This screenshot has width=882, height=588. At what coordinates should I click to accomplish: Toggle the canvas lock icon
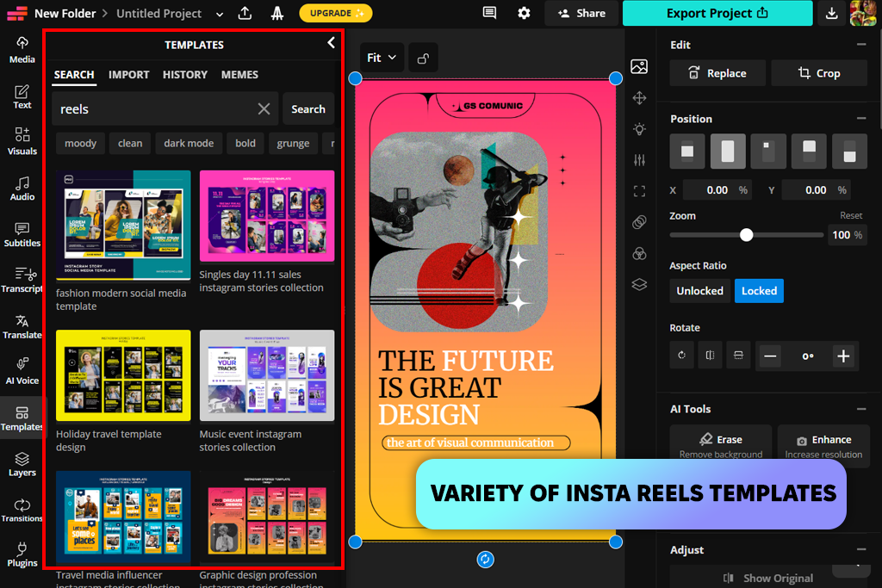[423, 58]
